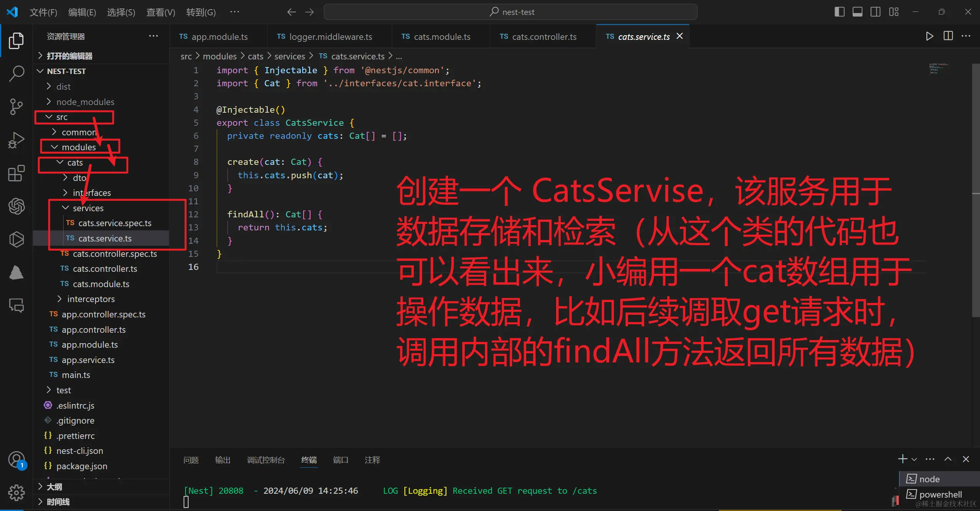Open the 编辑(E) menu
This screenshot has width=980, height=511.
pos(82,12)
